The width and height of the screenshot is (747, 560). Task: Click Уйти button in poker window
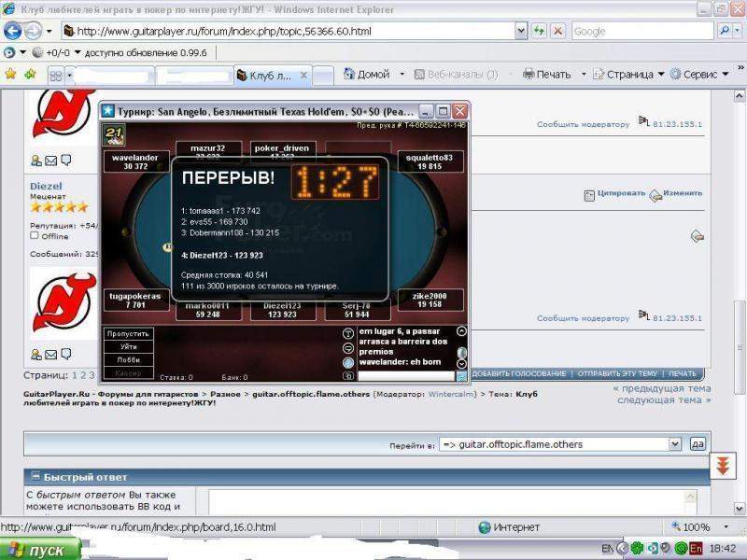point(128,346)
